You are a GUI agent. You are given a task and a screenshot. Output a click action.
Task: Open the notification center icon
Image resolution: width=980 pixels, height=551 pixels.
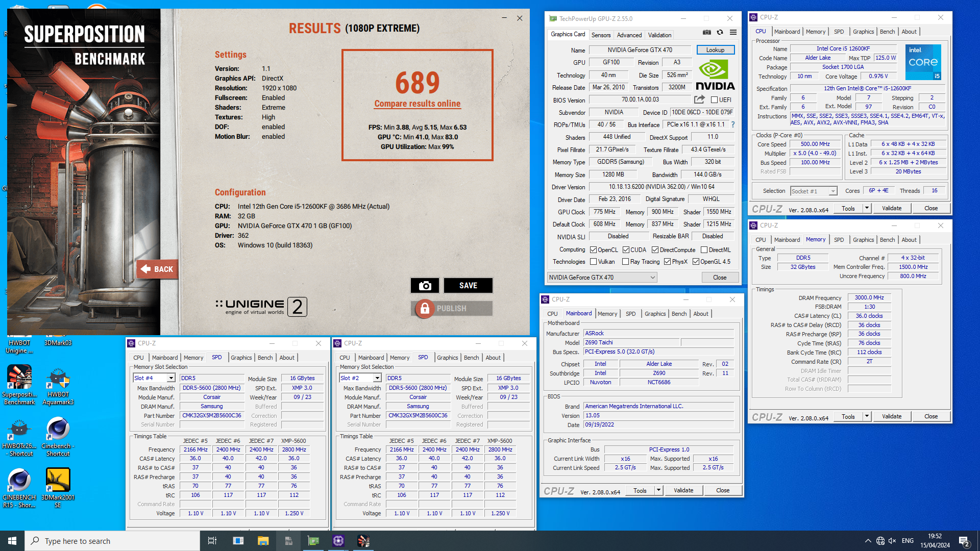point(964,541)
